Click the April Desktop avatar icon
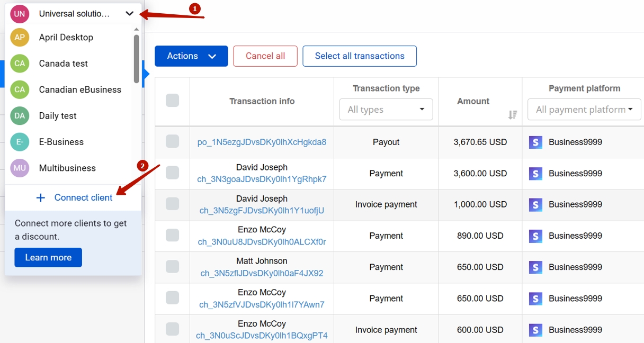Viewport: 644px width, 343px height. coord(20,38)
